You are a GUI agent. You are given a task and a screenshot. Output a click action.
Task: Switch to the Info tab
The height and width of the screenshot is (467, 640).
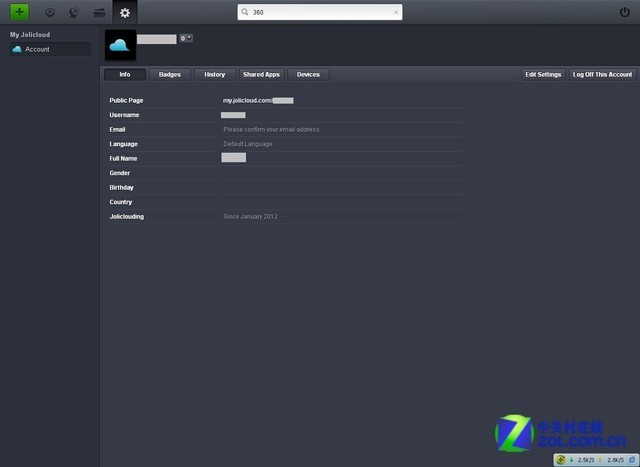click(x=124, y=75)
